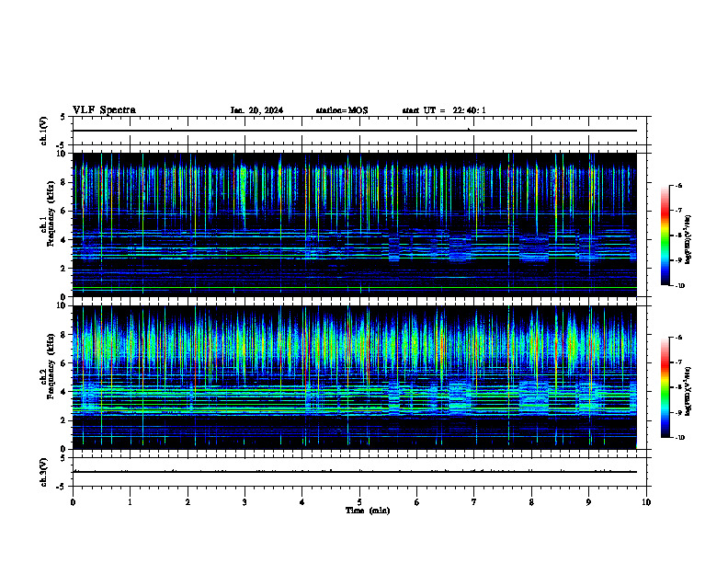Click time axis tick label "0"
The height and width of the screenshot is (563, 728).
coord(73,502)
